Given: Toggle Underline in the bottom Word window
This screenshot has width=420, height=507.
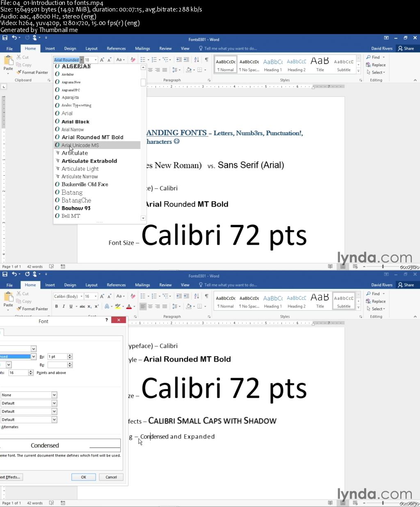Looking at the screenshot, I should coord(71,307).
